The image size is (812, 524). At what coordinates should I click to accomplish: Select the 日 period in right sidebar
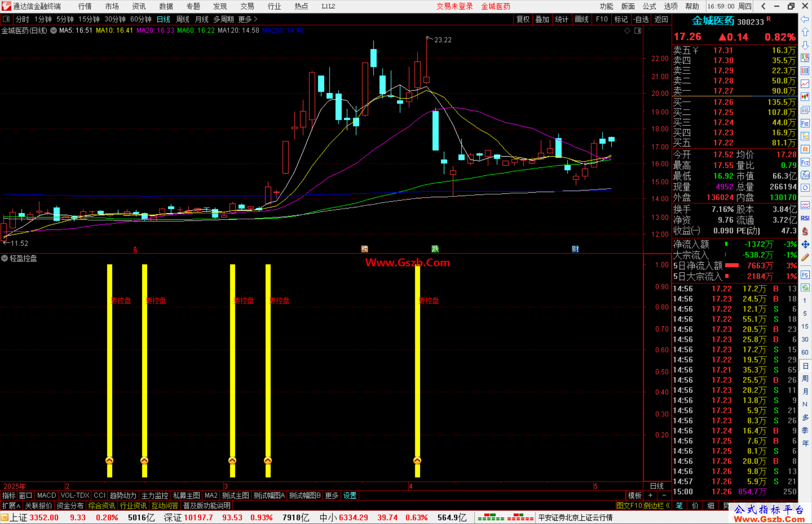pyautogui.click(x=805, y=366)
